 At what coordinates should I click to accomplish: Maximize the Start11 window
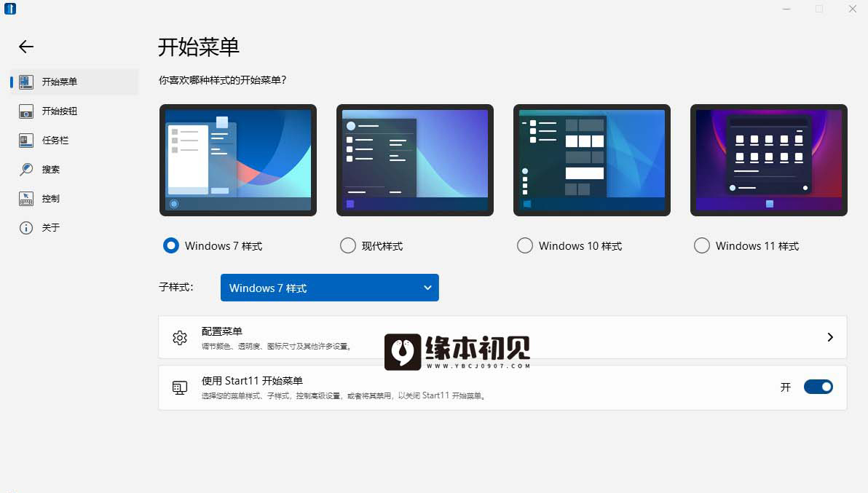click(x=819, y=9)
